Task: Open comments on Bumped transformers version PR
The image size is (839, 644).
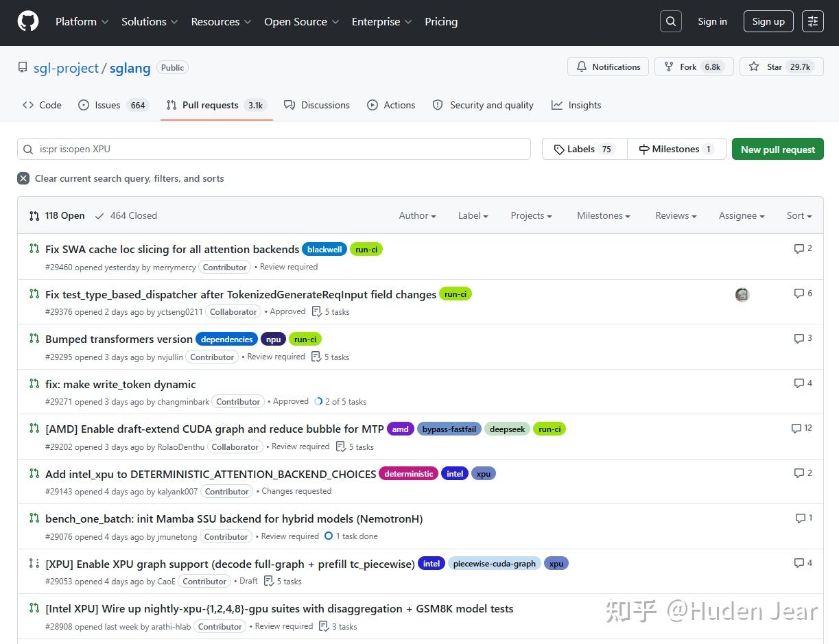Action: (803, 338)
